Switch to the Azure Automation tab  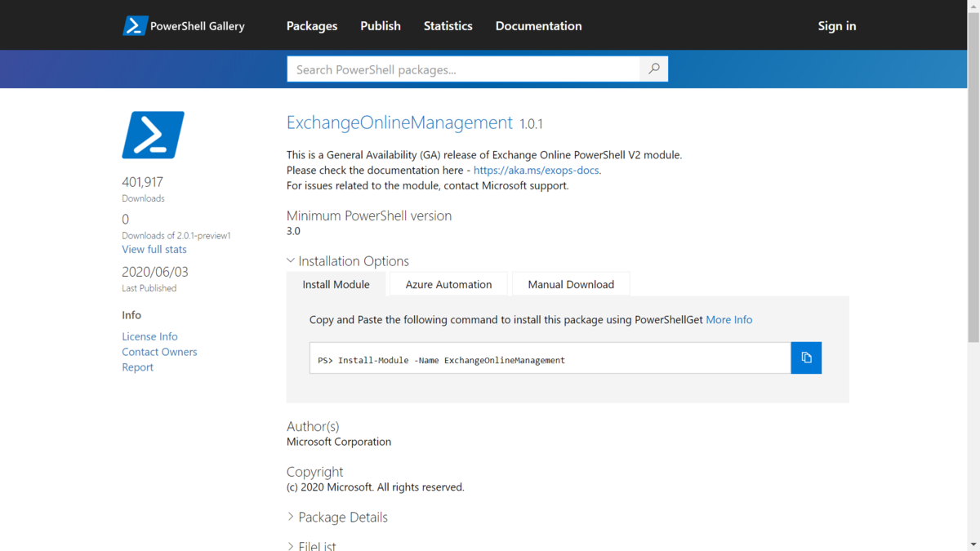pyautogui.click(x=448, y=284)
